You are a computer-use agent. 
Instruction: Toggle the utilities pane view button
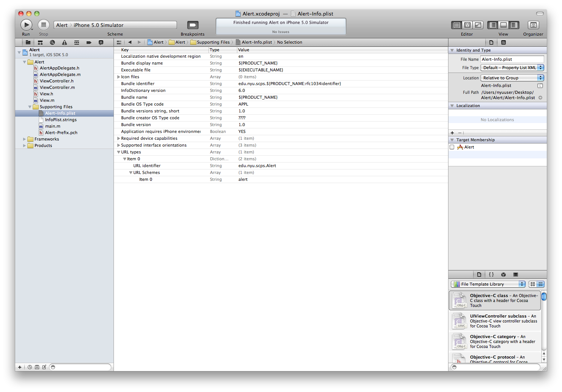tap(514, 25)
